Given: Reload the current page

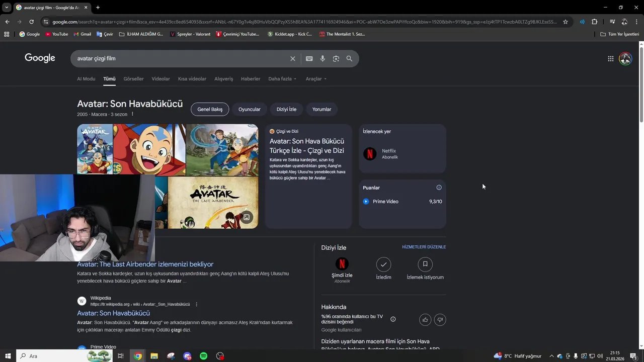Looking at the screenshot, I should [31, 22].
